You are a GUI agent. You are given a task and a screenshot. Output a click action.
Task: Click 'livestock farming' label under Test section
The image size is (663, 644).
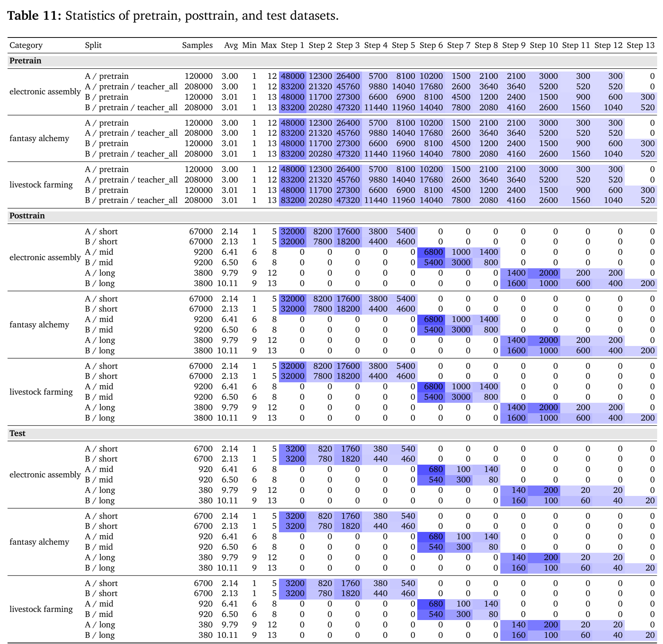[41, 609]
